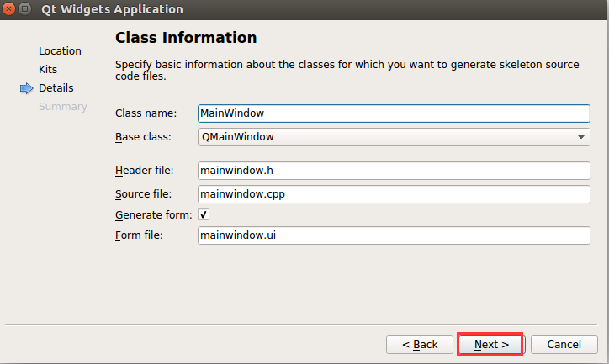
Task: Toggle the Generate form checkbox
Action: [204, 214]
